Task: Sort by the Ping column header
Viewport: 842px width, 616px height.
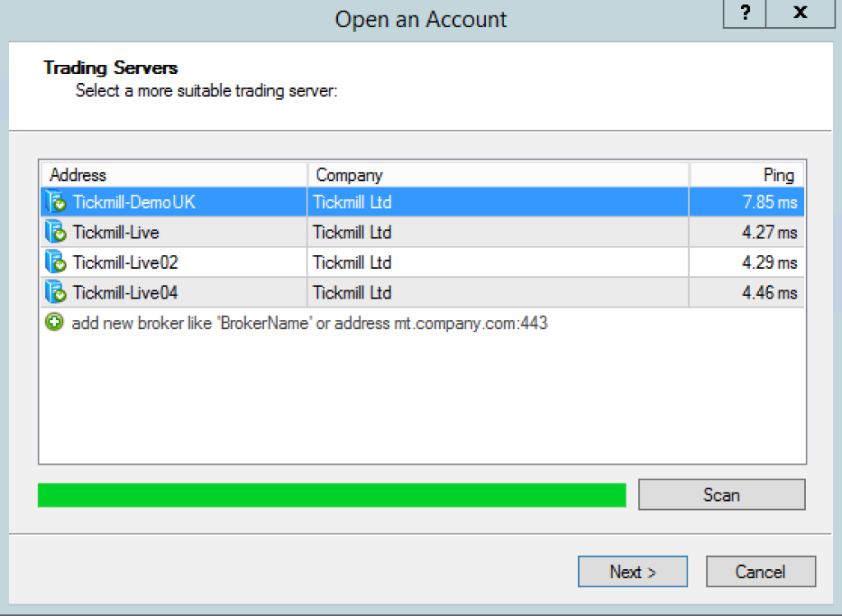Action: (x=747, y=175)
